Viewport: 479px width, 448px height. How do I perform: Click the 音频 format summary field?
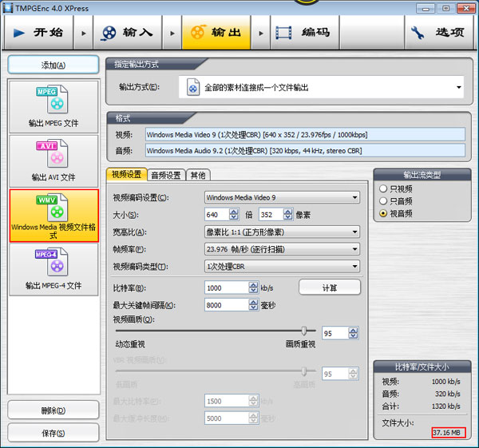(305, 151)
